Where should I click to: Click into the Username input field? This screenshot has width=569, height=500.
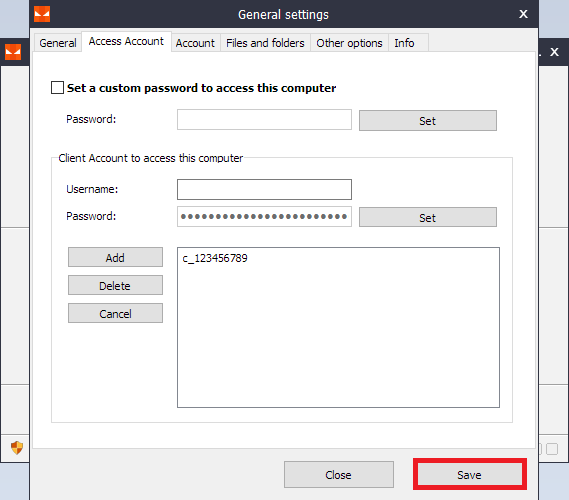[264, 189]
